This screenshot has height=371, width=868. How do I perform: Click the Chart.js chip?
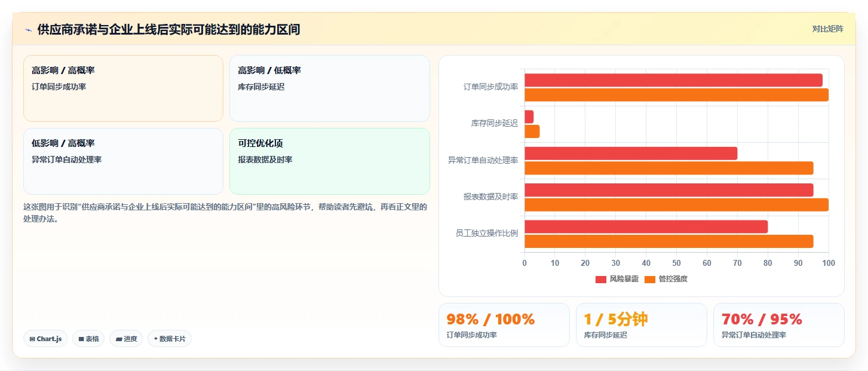[x=45, y=339]
